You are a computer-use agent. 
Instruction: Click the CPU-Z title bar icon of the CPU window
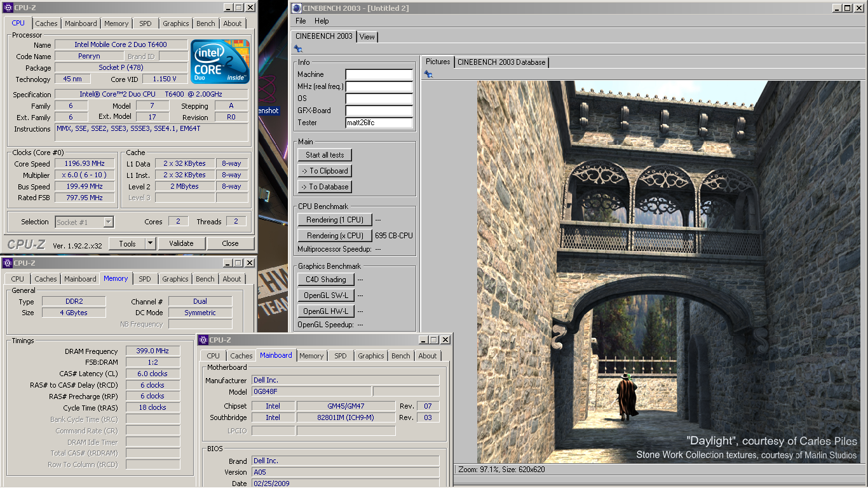click(x=7, y=8)
